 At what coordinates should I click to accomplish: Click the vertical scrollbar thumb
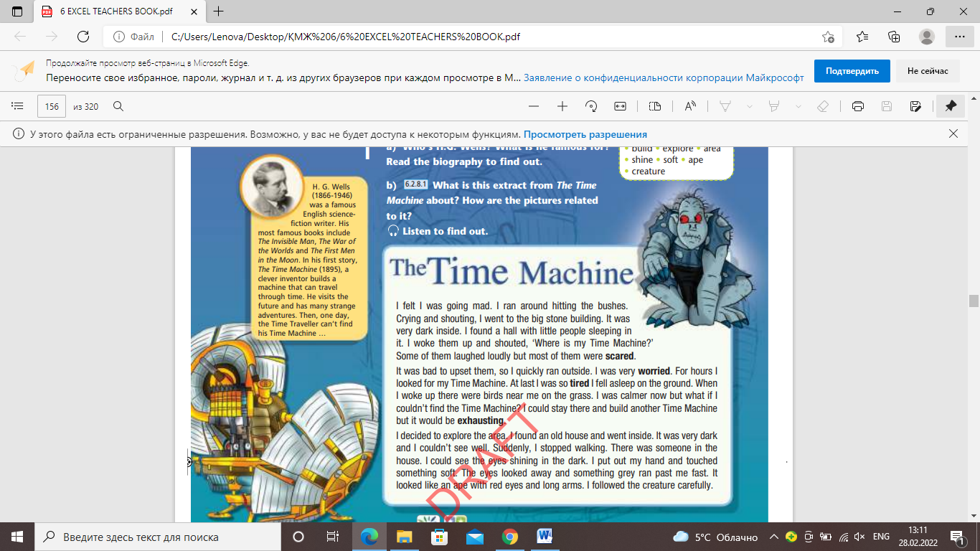[973, 301]
